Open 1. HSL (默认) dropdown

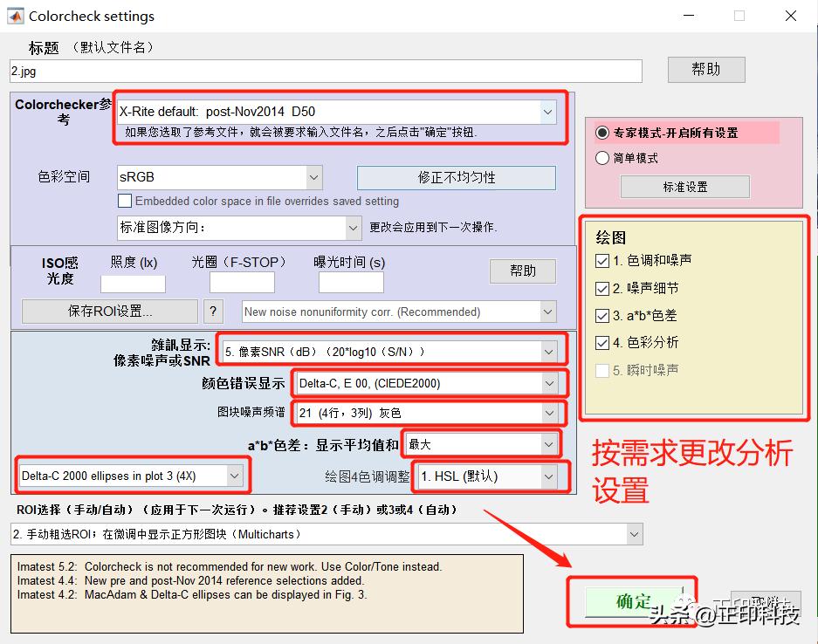(488, 476)
